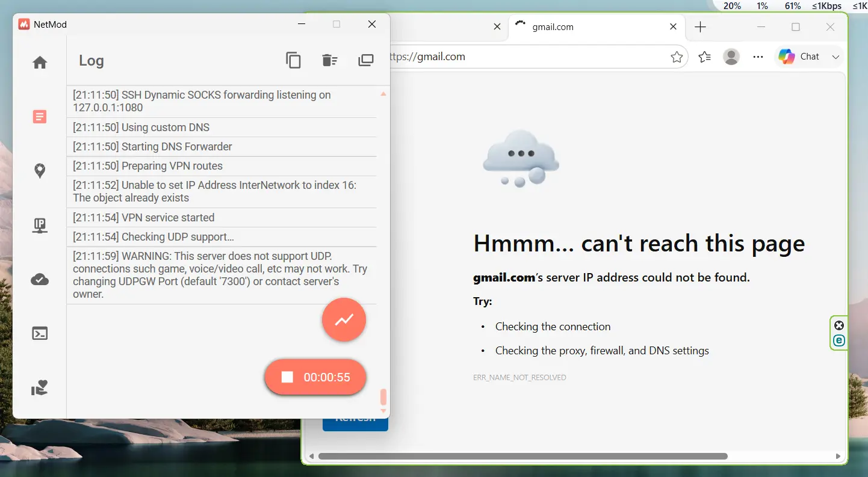Open the browser Settings and more menu
This screenshot has height=477, width=868.
758,57
